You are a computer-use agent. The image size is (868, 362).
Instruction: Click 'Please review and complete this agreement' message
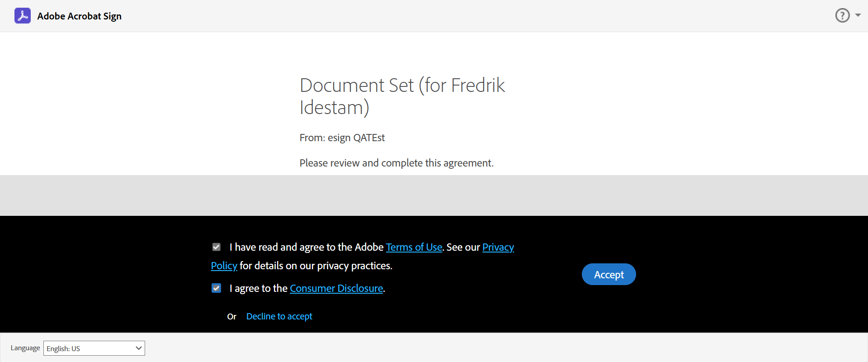tap(396, 163)
